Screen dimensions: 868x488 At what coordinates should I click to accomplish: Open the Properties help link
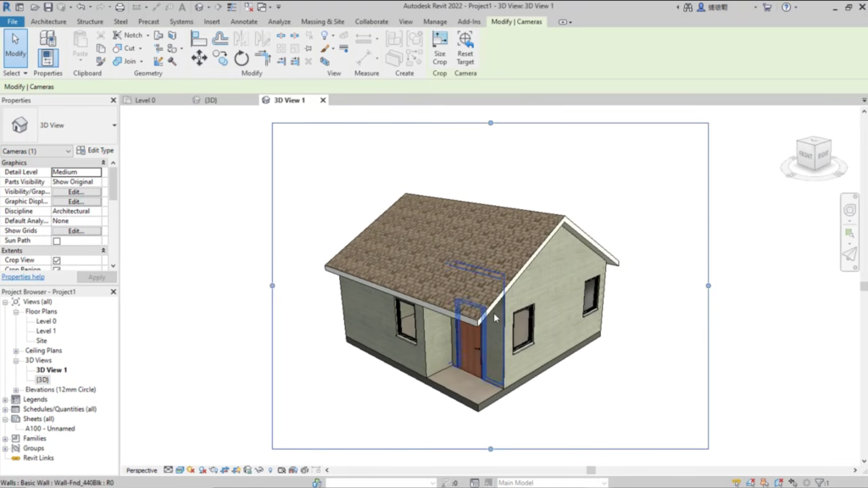tap(23, 277)
